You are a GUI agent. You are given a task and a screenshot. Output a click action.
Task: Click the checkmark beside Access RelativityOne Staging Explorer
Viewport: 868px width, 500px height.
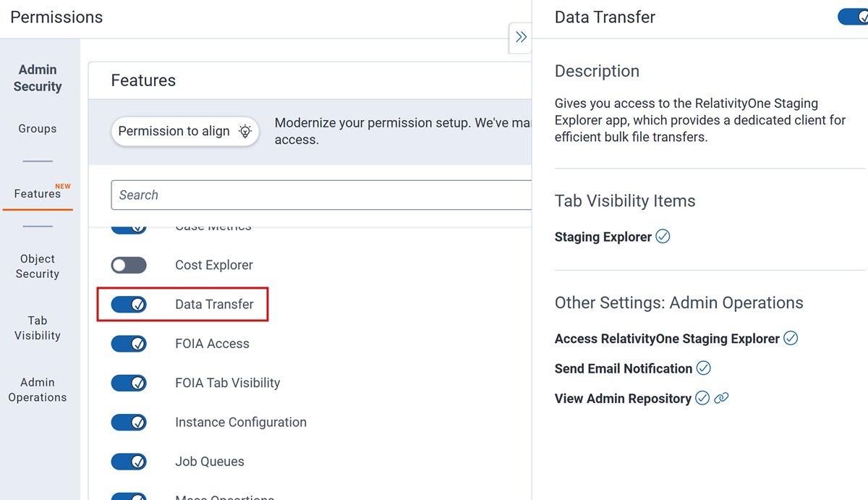[x=790, y=338]
